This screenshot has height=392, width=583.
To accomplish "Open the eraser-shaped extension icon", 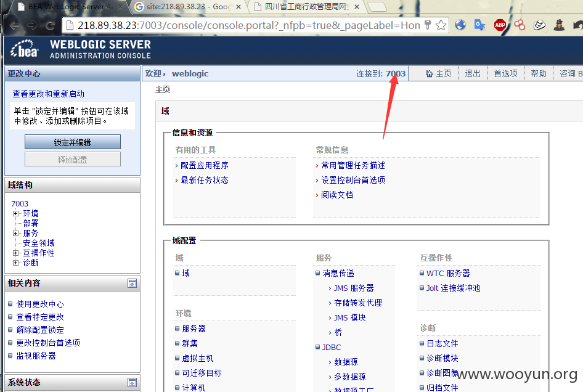I will (x=539, y=25).
